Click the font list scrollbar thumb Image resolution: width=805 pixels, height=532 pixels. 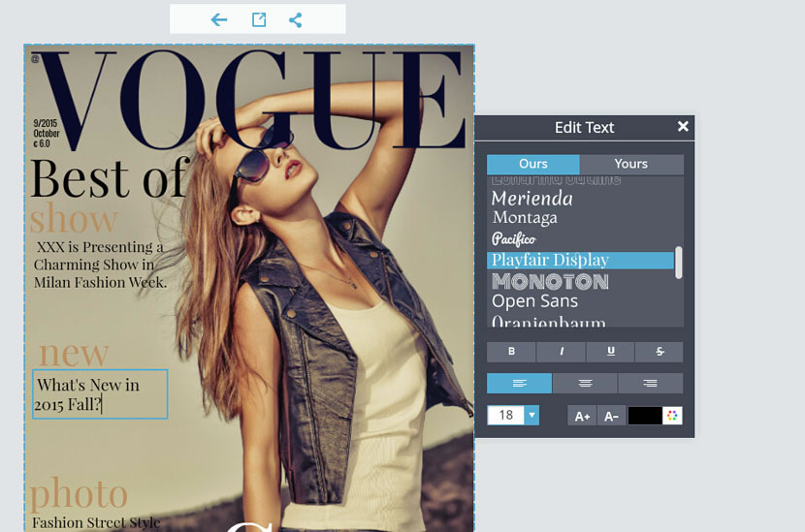[x=679, y=263]
